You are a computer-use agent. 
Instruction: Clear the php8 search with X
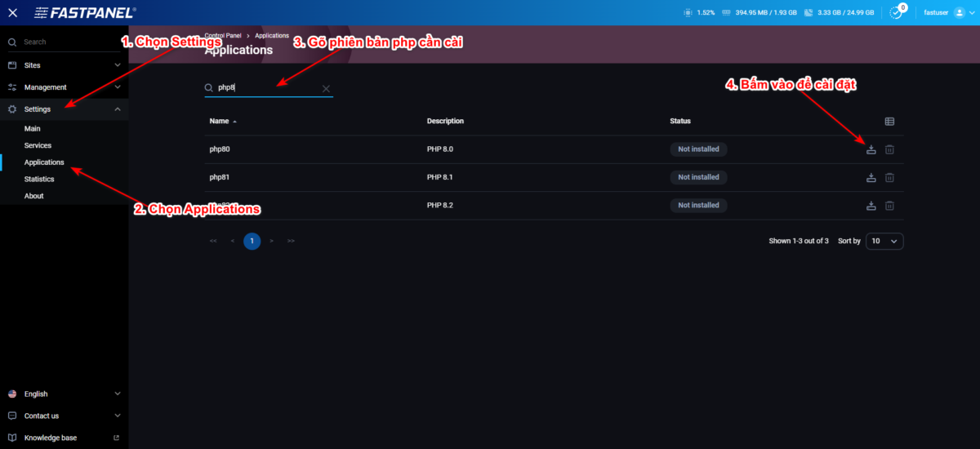[x=326, y=88]
